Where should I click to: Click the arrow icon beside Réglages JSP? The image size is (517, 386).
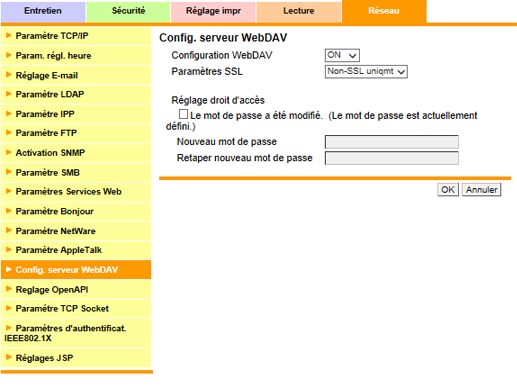pyautogui.click(x=9, y=357)
